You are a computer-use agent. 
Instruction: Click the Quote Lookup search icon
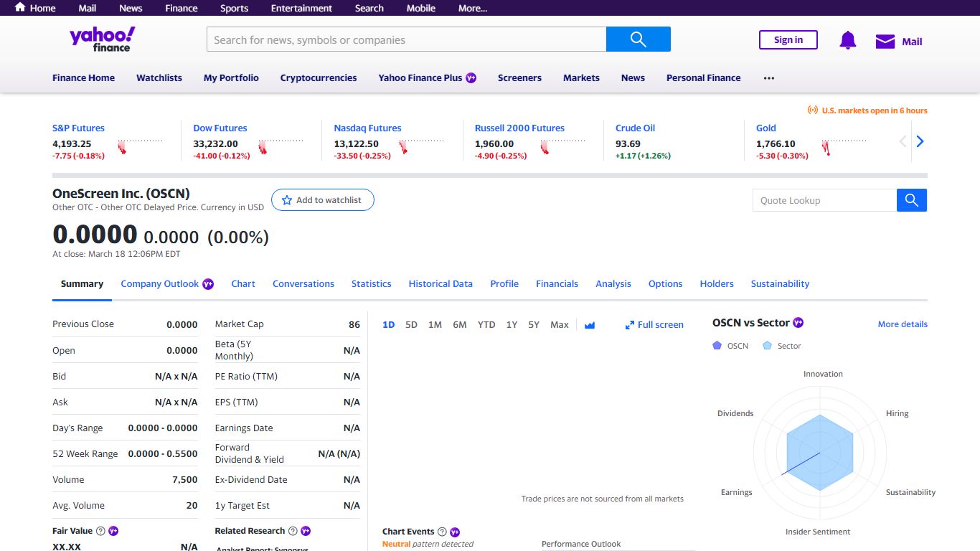912,200
